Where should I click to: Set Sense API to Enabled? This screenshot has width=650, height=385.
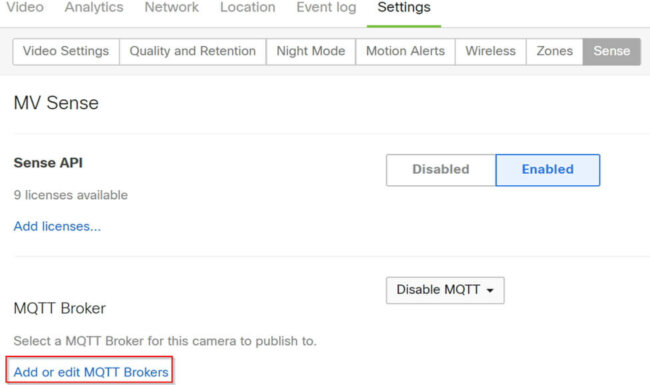click(x=548, y=170)
